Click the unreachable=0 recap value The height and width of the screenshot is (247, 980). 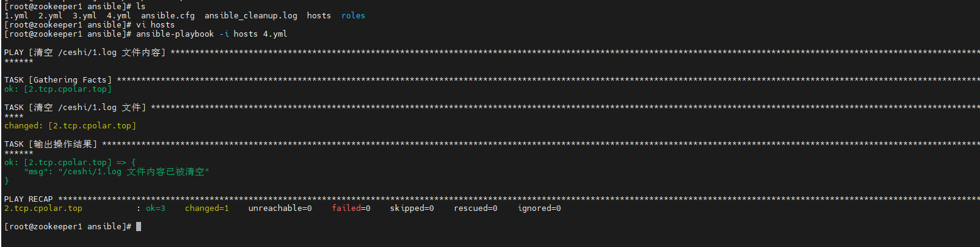280,208
